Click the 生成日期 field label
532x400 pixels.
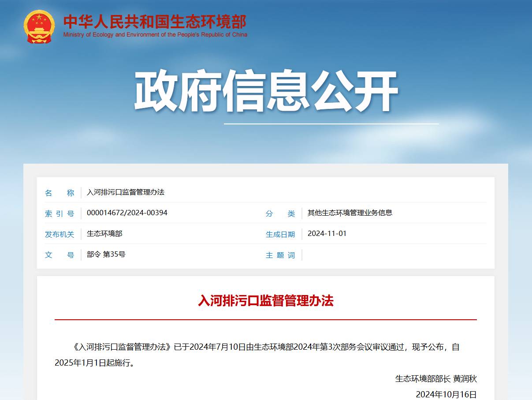tap(280, 234)
